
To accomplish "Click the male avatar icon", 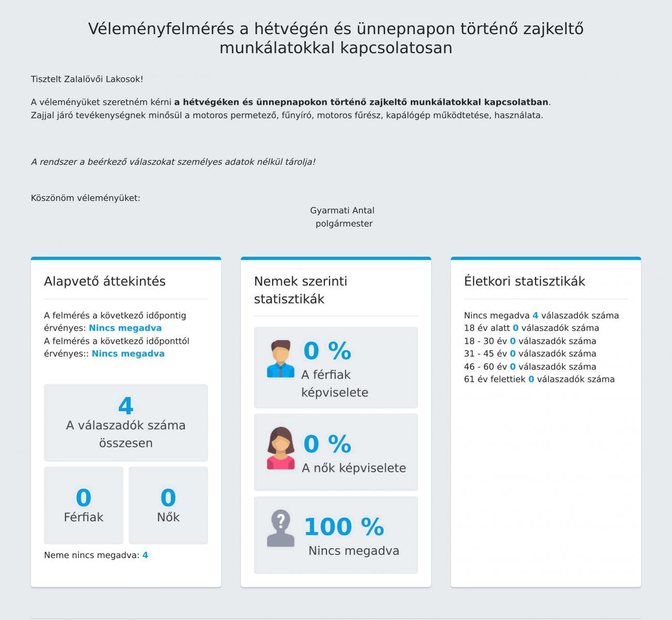I will [280, 359].
